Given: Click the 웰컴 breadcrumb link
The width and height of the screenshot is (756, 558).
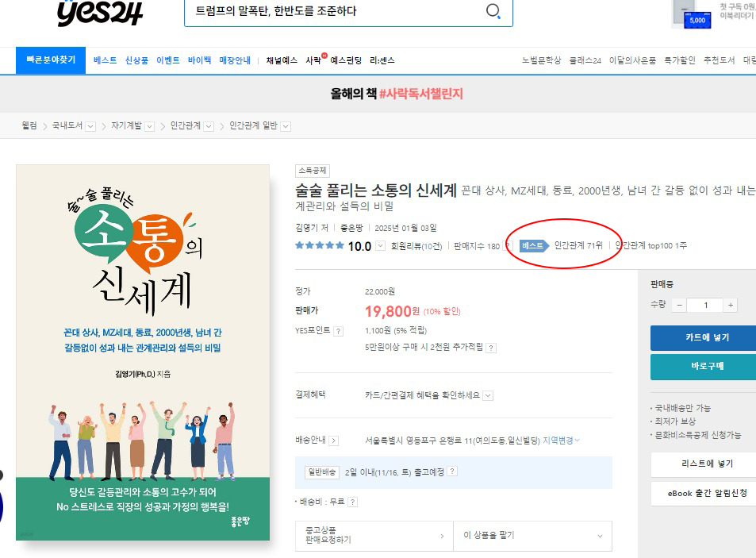Looking at the screenshot, I should (29, 126).
